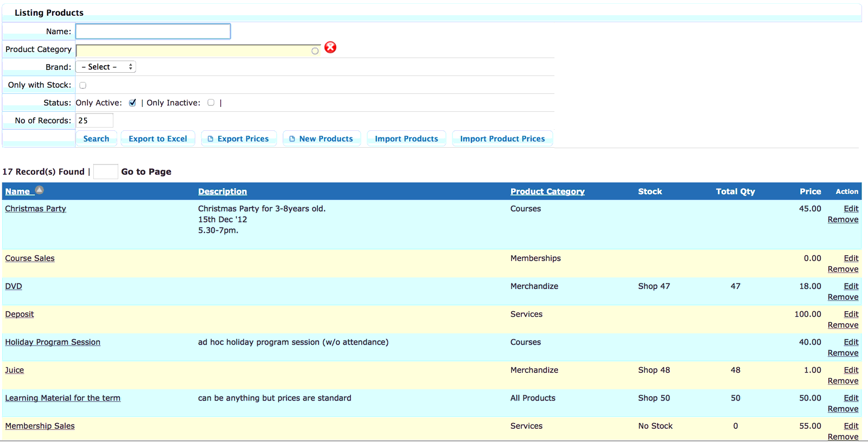
Task: Click the ascending sort arrow next to Name
Action: coord(39,190)
